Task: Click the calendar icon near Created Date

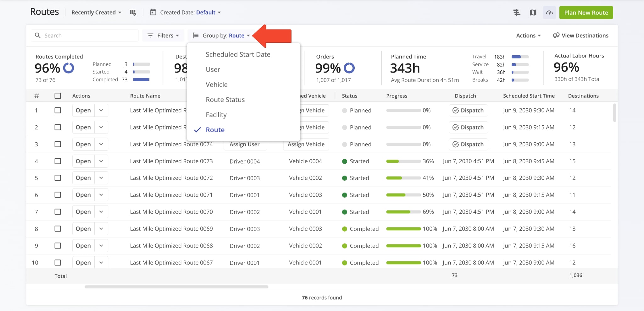Action: click(153, 12)
